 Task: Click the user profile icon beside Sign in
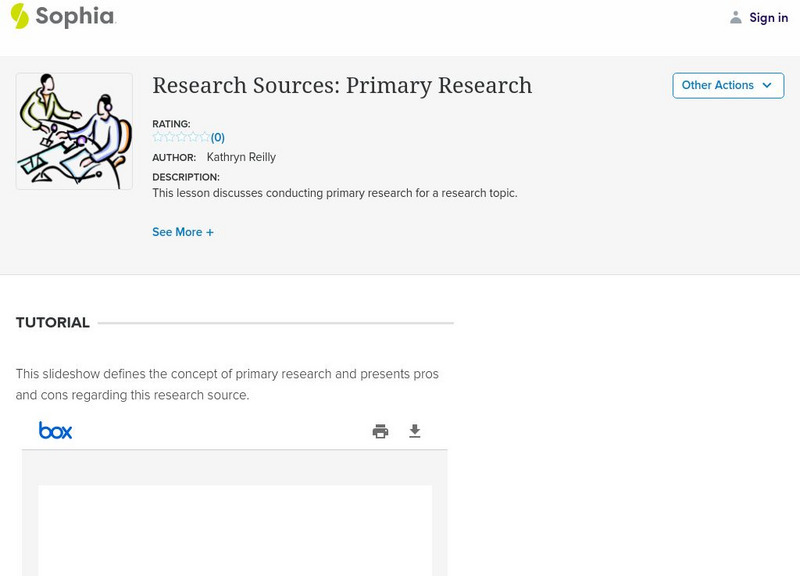(736, 17)
